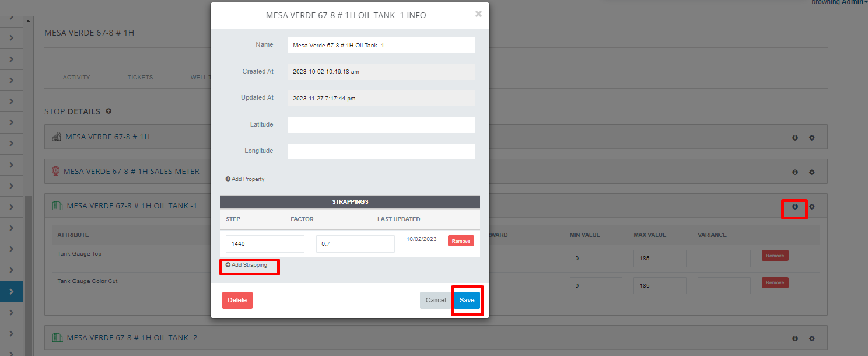The height and width of the screenshot is (356, 868).
Task: Add a new property to the tank
Action: (245, 179)
